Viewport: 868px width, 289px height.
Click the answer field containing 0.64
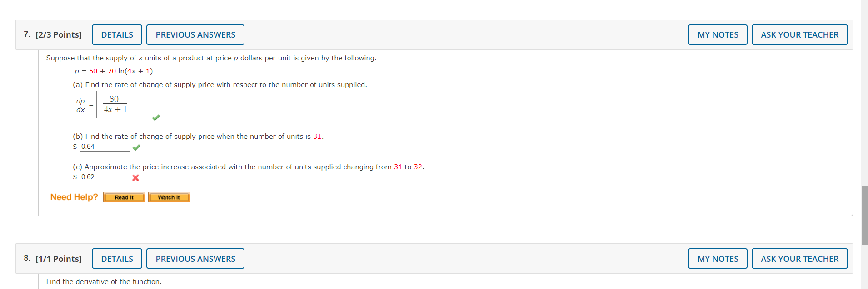(x=105, y=147)
